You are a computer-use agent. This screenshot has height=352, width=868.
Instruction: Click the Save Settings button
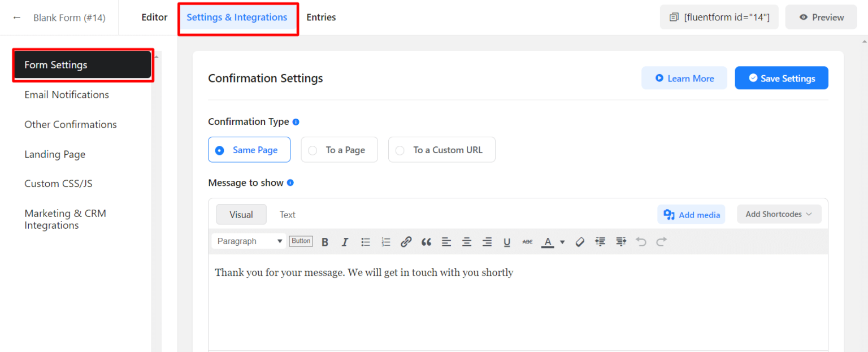point(781,78)
